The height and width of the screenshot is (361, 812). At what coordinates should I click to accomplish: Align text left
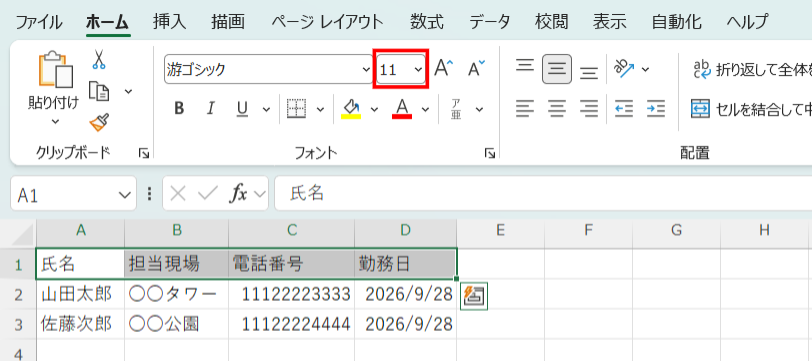coord(525,109)
